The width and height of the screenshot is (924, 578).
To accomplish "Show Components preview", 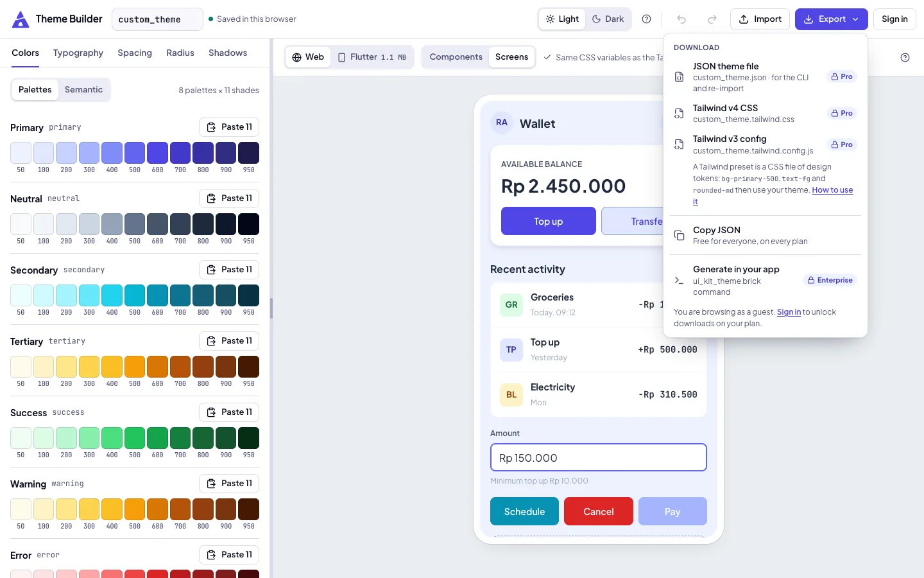I will (x=456, y=57).
